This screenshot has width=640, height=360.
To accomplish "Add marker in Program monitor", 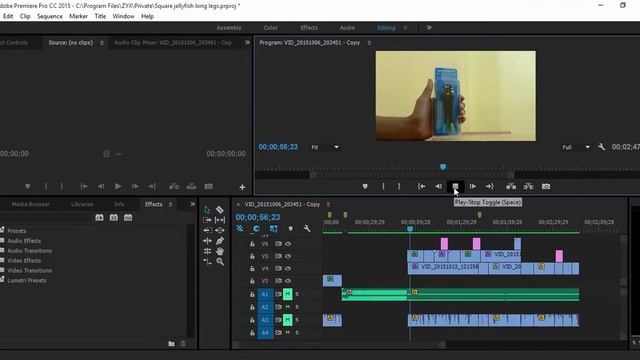I will pyautogui.click(x=365, y=187).
